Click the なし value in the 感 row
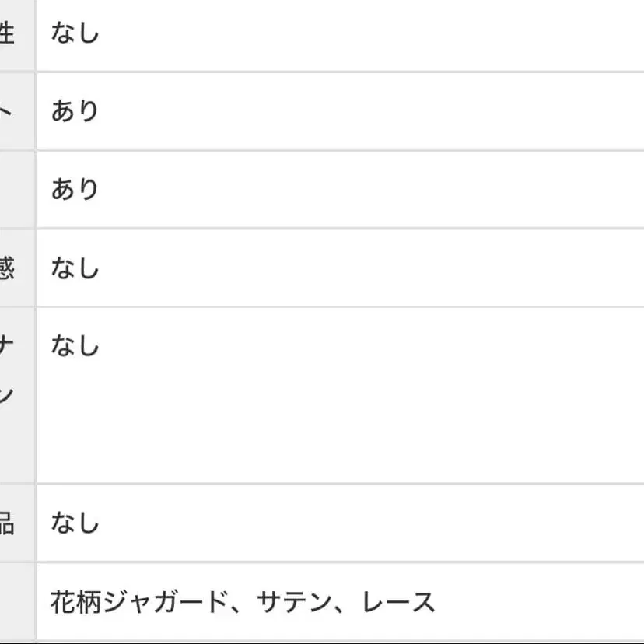 (x=75, y=268)
